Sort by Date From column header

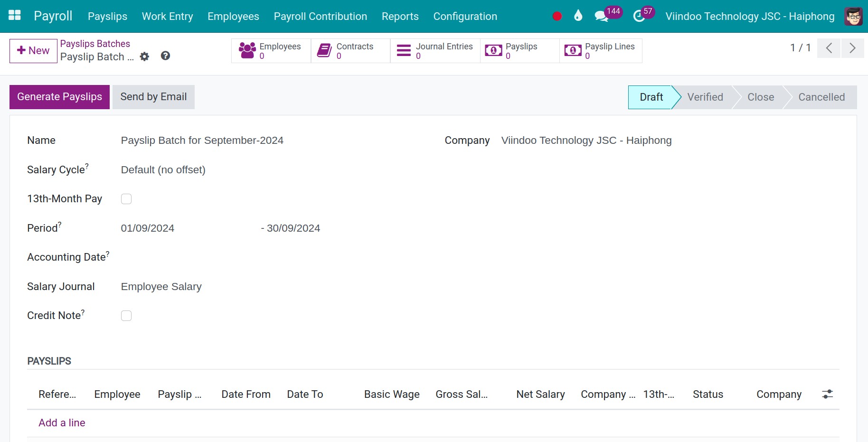[246, 395]
